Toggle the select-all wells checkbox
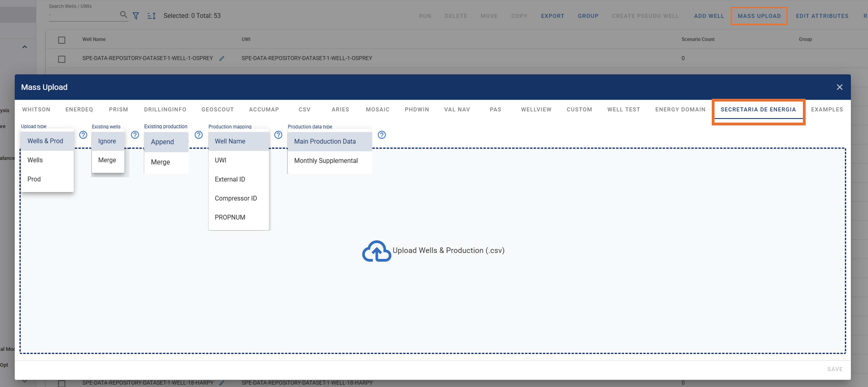Image resolution: width=868 pixels, height=387 pixels. click(62, 40)
